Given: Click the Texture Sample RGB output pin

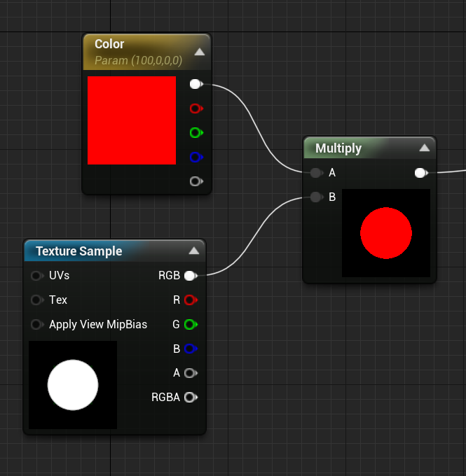Looking at the screenshot, I should [191, 276].
